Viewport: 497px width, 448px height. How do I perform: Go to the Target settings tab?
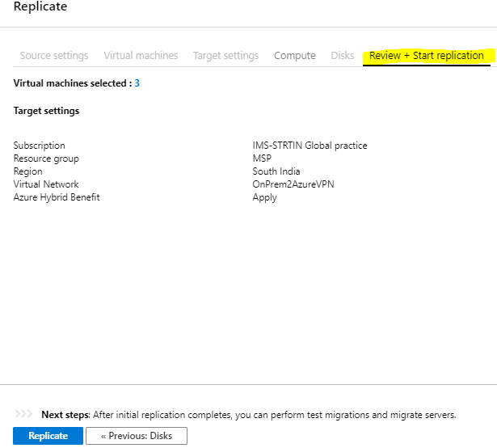pyautogui.click(x=226, y=56)
